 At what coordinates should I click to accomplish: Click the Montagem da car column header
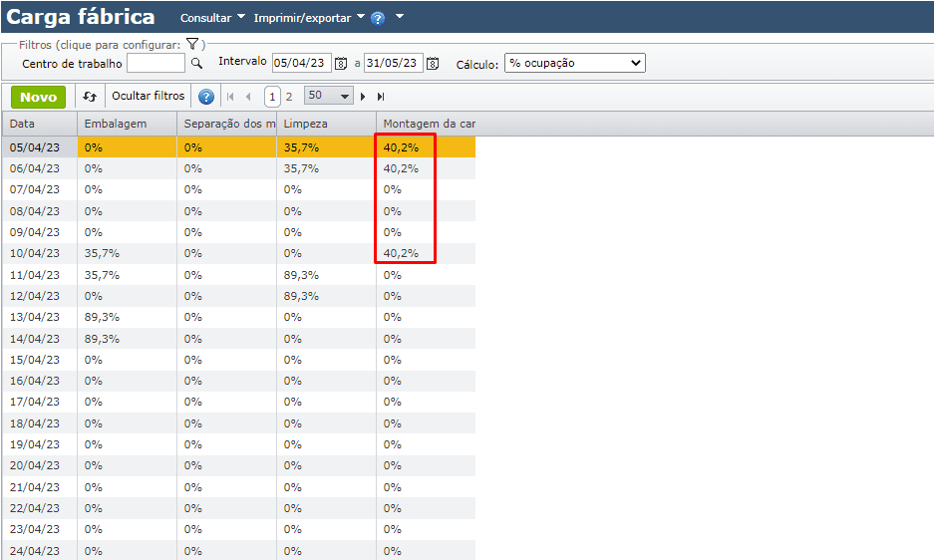click(x=426, y=124)
